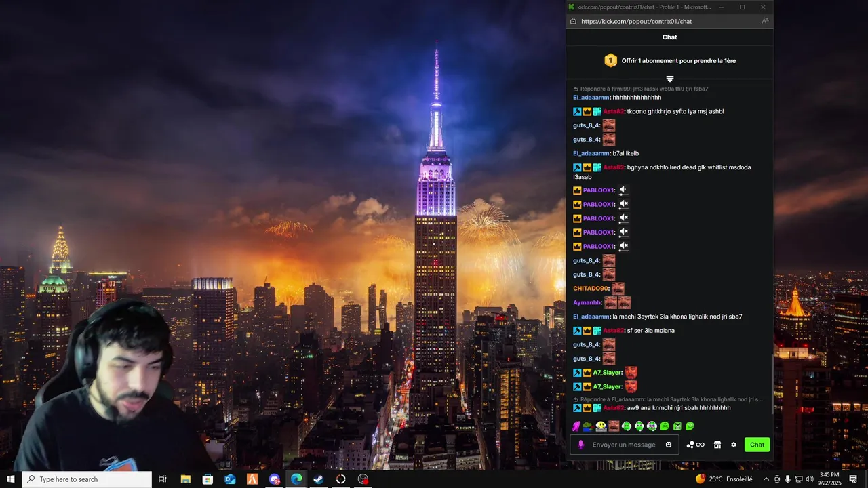Click the Meet Now tray icon
This screenshot has width=868, height=488.
pos(777,479)
